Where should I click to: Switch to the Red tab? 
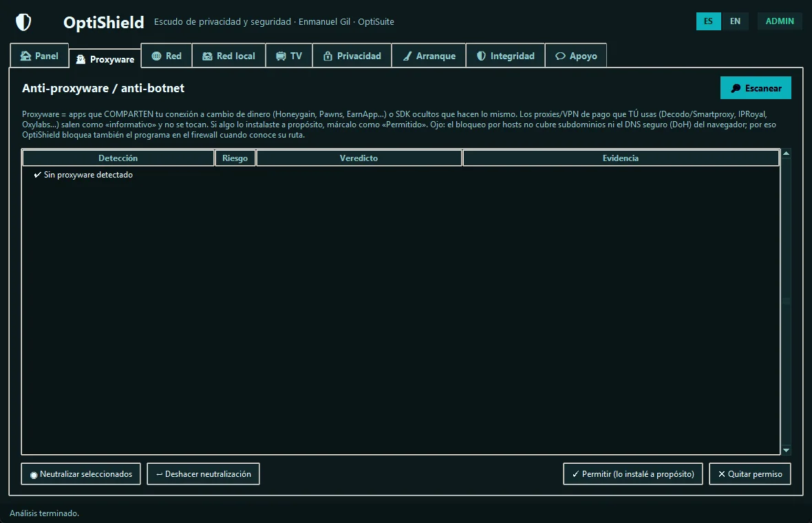(167, 56)
